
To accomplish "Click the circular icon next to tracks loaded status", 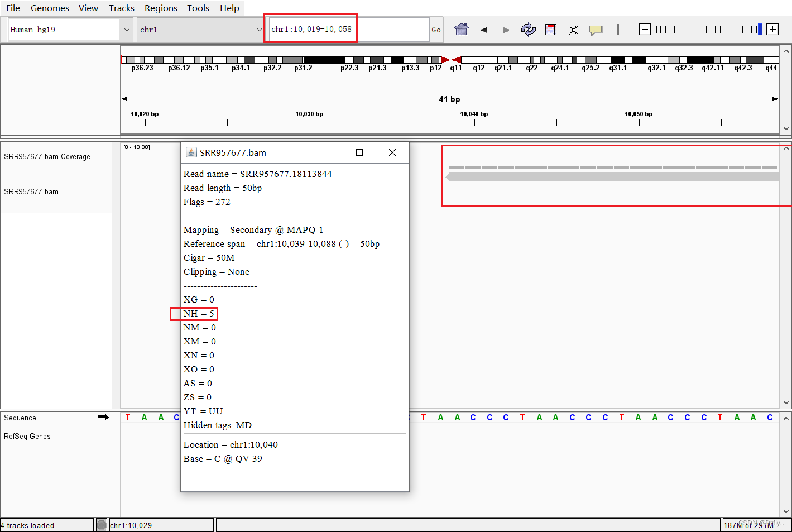I will (101, 525).
